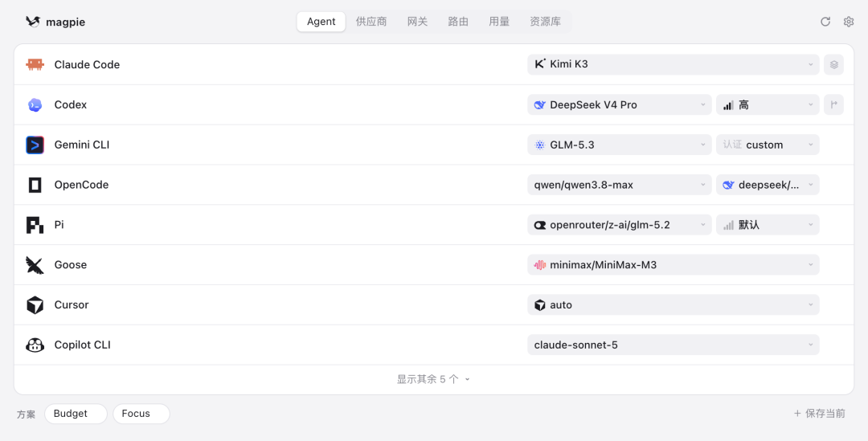Open the 认证 custom dropdown
Image resolution: width=868 pixels, height=441 pixels.
(768, 145)
